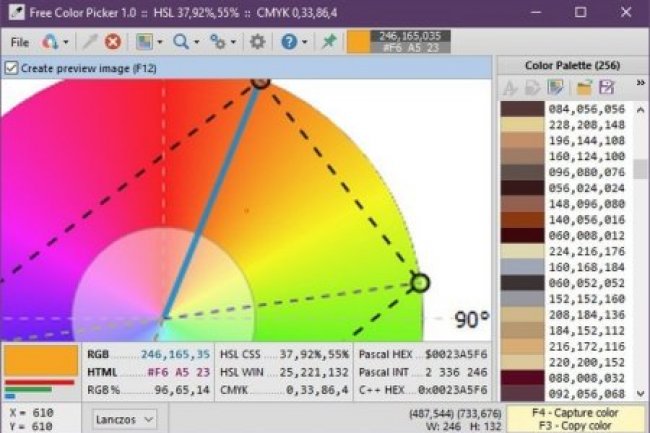Open the Lanczos resampling dropdown
The height and width of the screenshot is (433, 650).
[x=125, y=419]
